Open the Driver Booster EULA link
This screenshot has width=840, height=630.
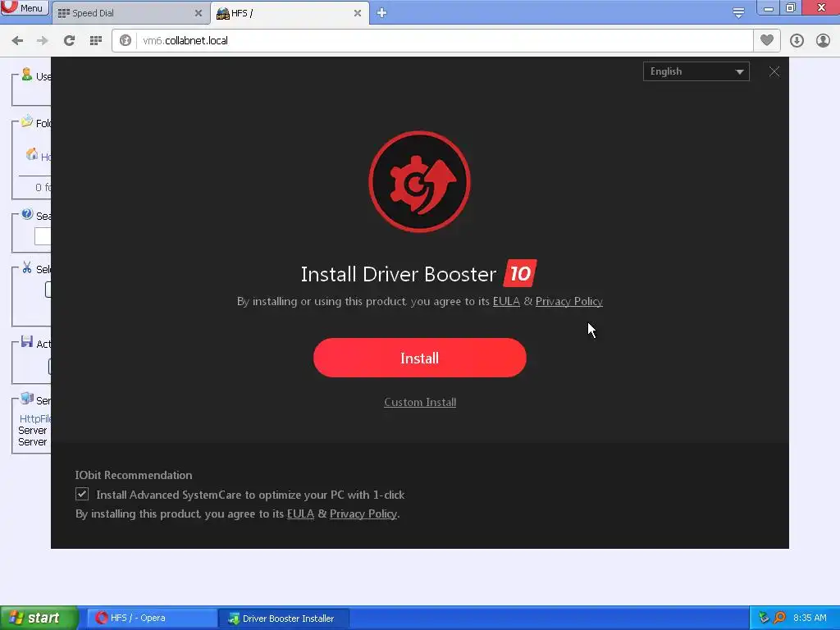[x=506, y=302]
